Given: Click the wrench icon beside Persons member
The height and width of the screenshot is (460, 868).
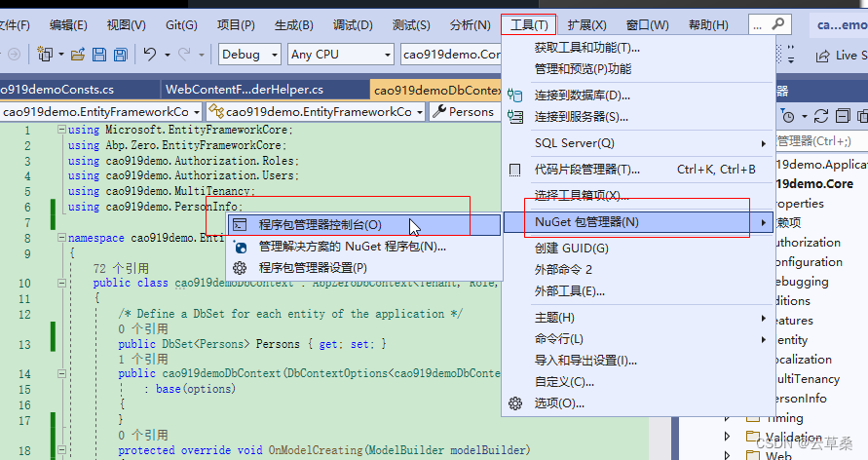Looking at the screenshot, I should coord(439,111).
